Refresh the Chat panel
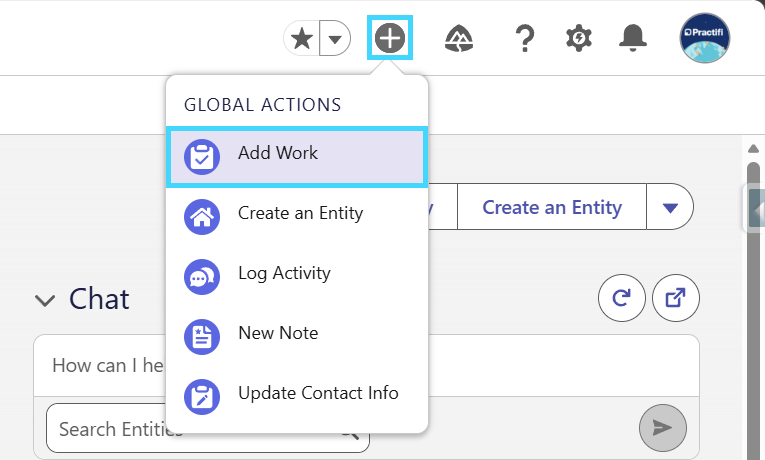Screen dimensions: 765x460 click(622, 298)
